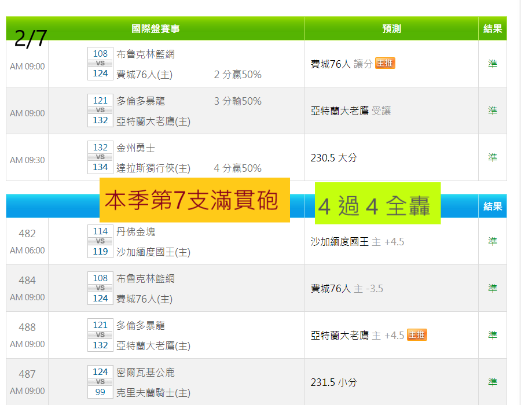Screen dimensions: 532x405
Task: Click the 準 result in 230.5 大分 row
Action: 493,157
